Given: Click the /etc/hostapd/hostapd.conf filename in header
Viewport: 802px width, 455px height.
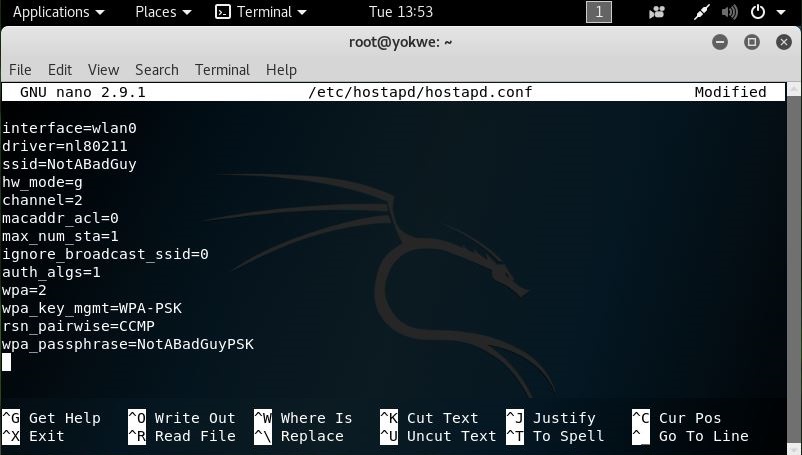Looking at the screenshot, I should tap(420, 92).
